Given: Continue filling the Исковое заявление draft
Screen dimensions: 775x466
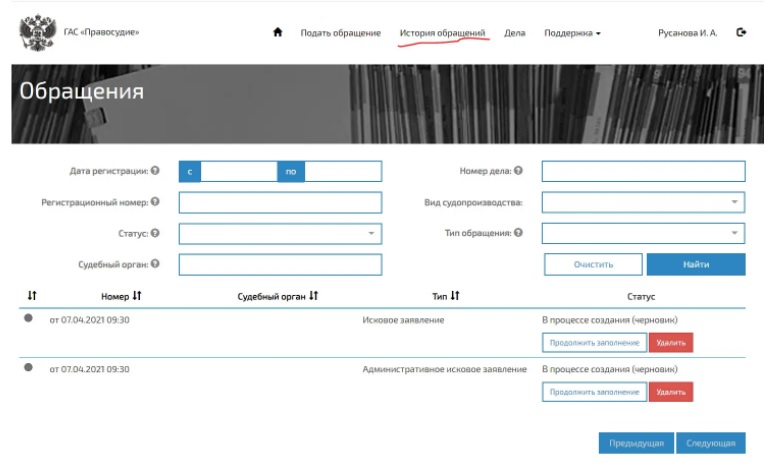Looking at the screenshot, I should [x=594, y=342].
